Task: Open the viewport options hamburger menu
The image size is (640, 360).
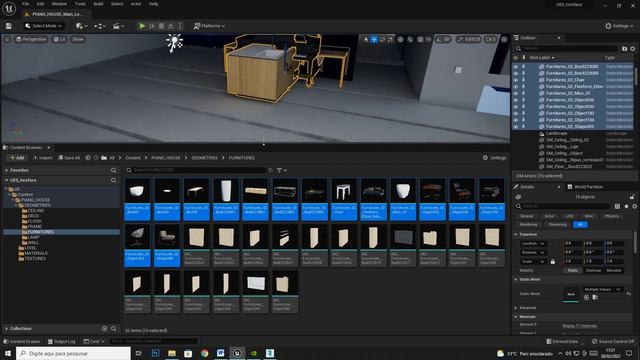Action: [7, 39]
